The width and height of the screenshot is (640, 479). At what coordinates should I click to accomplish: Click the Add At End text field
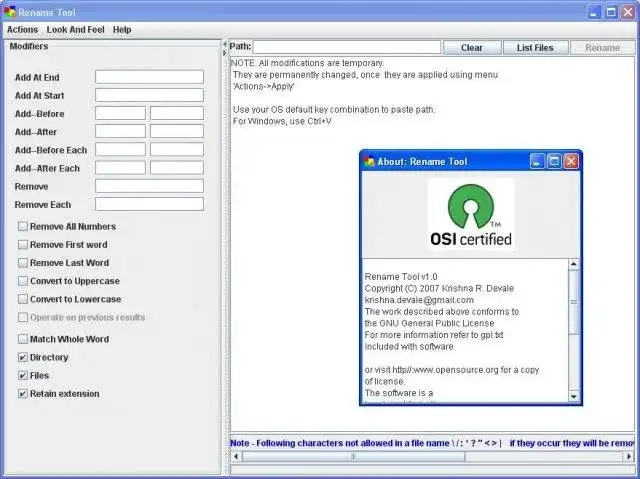click(149, 77)
